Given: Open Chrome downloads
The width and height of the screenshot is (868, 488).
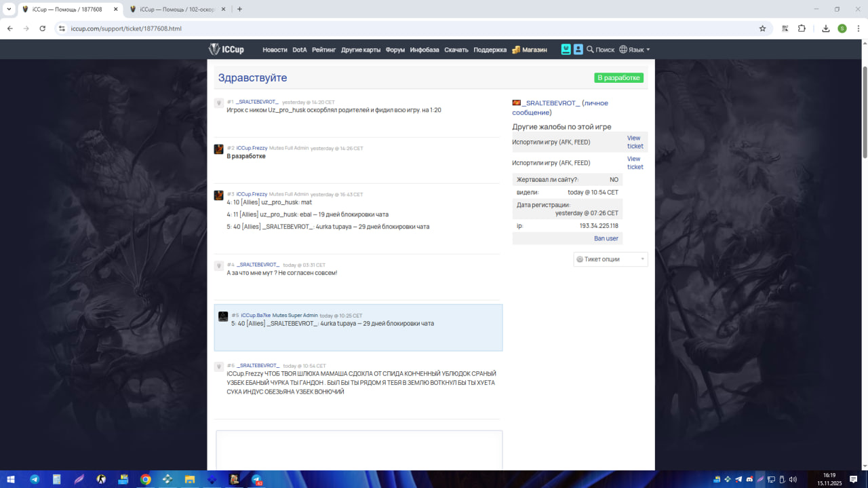Looking at the screenshot, I should click(x=826, y=29).
